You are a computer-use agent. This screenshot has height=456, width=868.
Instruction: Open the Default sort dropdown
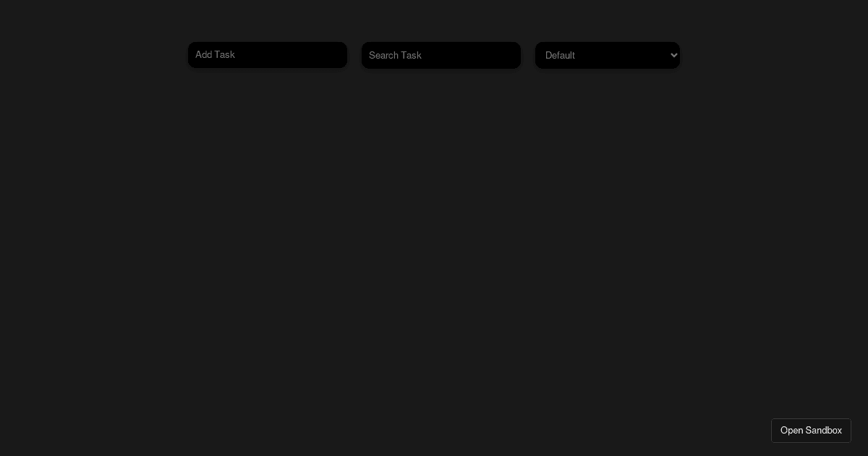[607, 55]
